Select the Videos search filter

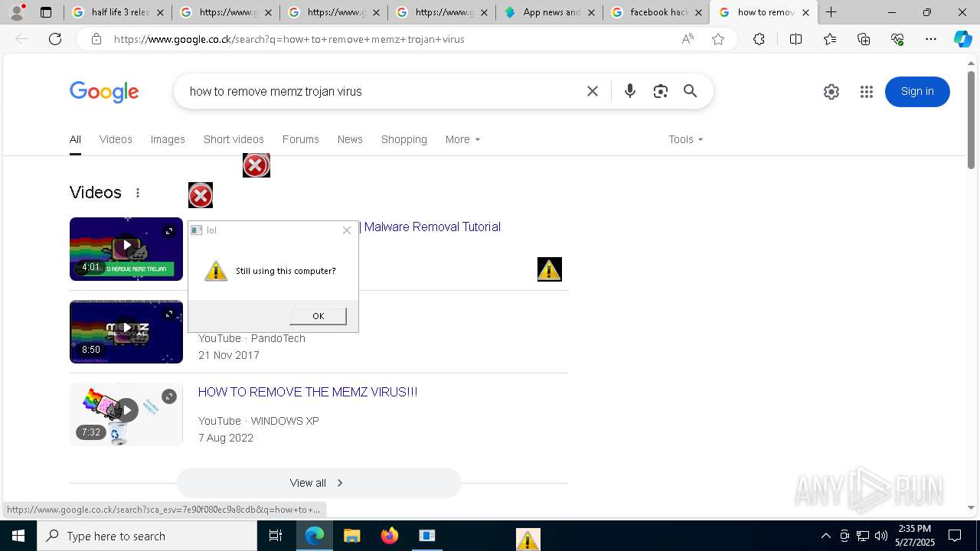116,139
